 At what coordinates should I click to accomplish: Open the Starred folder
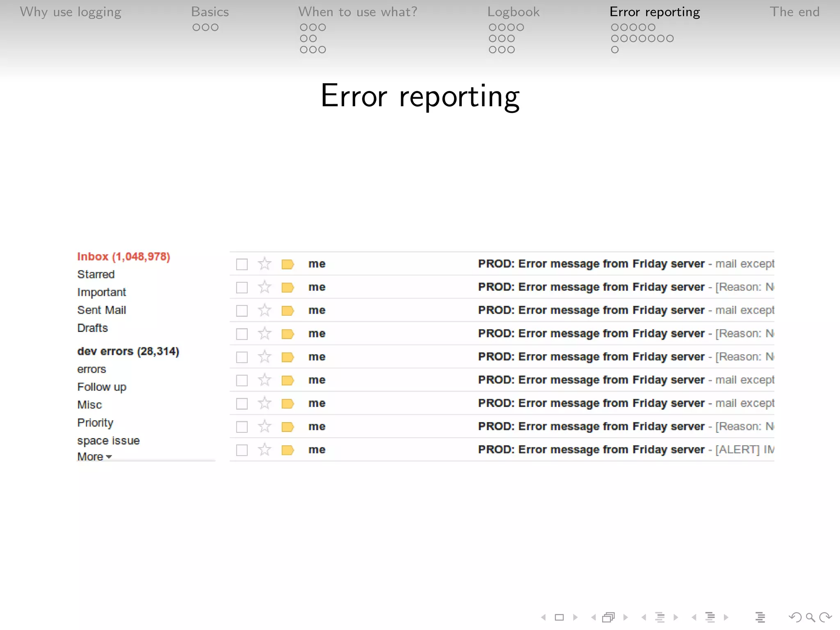pos(96,274)
